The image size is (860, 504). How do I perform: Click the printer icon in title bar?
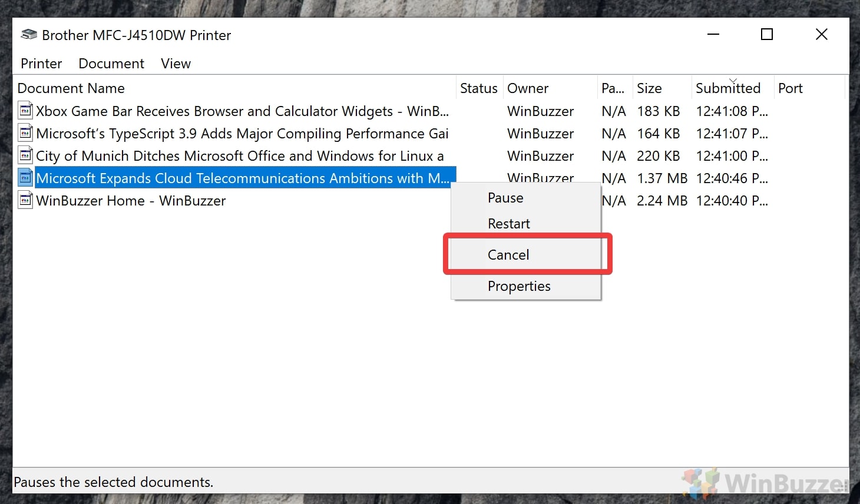29,35
